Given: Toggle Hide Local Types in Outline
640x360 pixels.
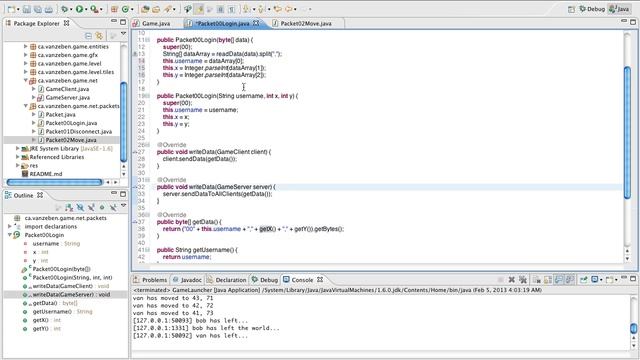Looking at the screenshot, I should click(113, 208).
